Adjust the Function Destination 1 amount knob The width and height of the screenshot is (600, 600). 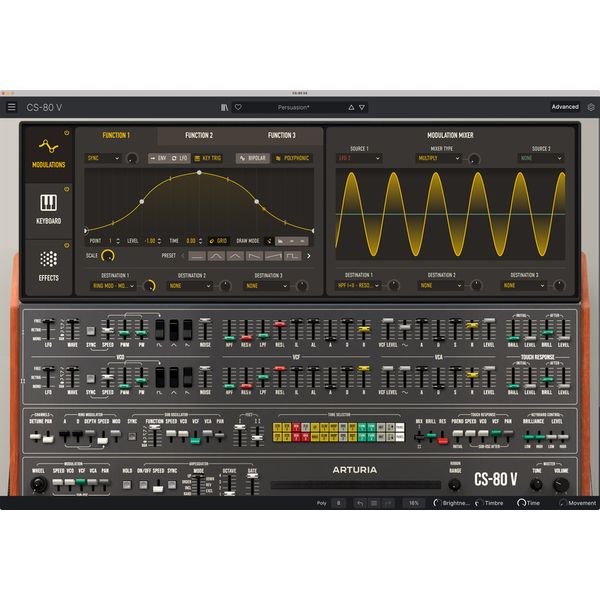(x=149, y=285)
